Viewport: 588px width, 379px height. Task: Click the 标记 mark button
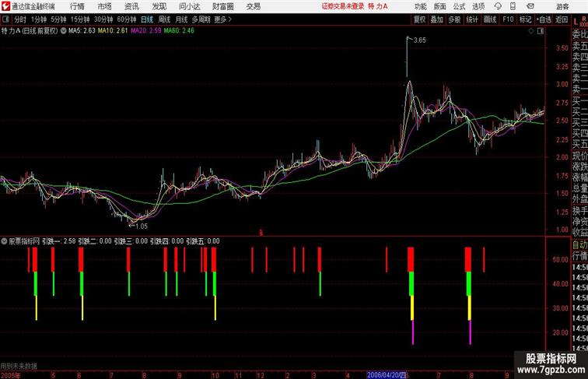pos(525,19)
